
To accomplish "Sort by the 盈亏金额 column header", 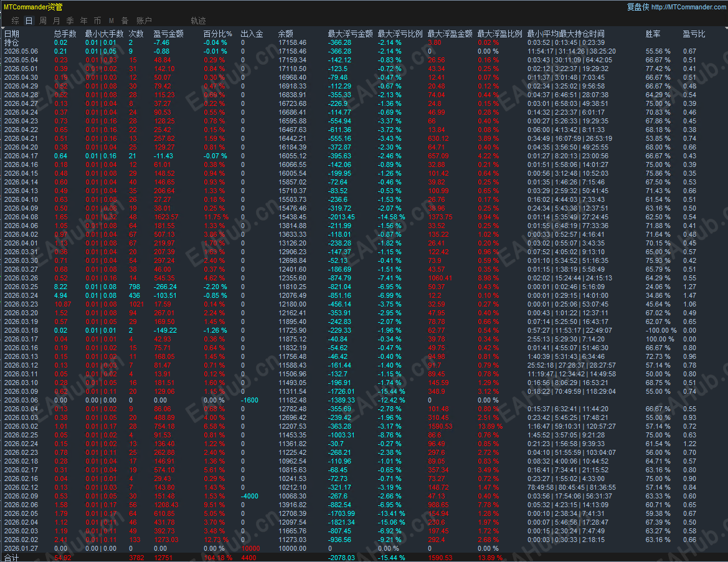I will 169,34.
